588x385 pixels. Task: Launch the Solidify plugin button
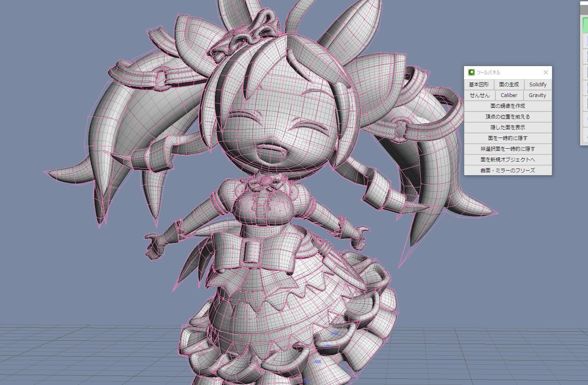pos(538,85)
